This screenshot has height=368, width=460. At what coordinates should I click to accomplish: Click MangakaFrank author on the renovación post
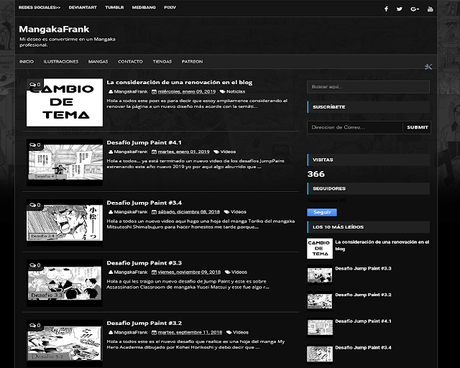click(130, 91)
